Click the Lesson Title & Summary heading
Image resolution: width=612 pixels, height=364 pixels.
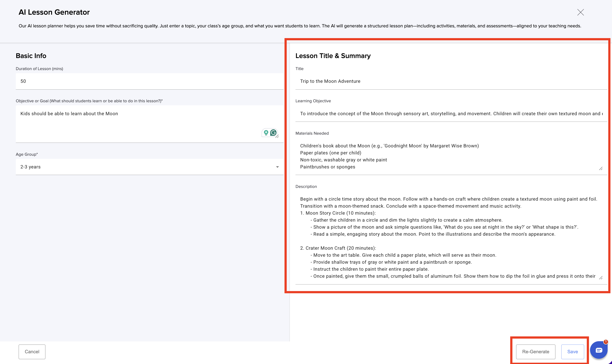click(333, 56)
